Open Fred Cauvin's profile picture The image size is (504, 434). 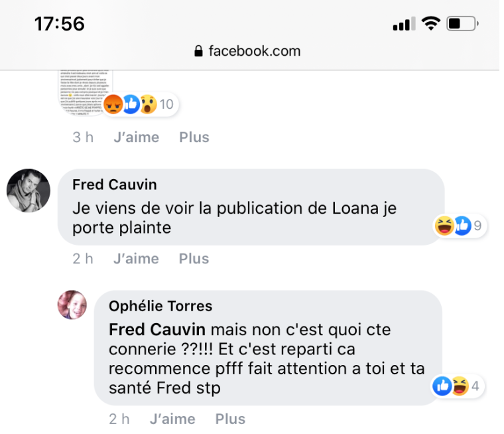(29, 190)
